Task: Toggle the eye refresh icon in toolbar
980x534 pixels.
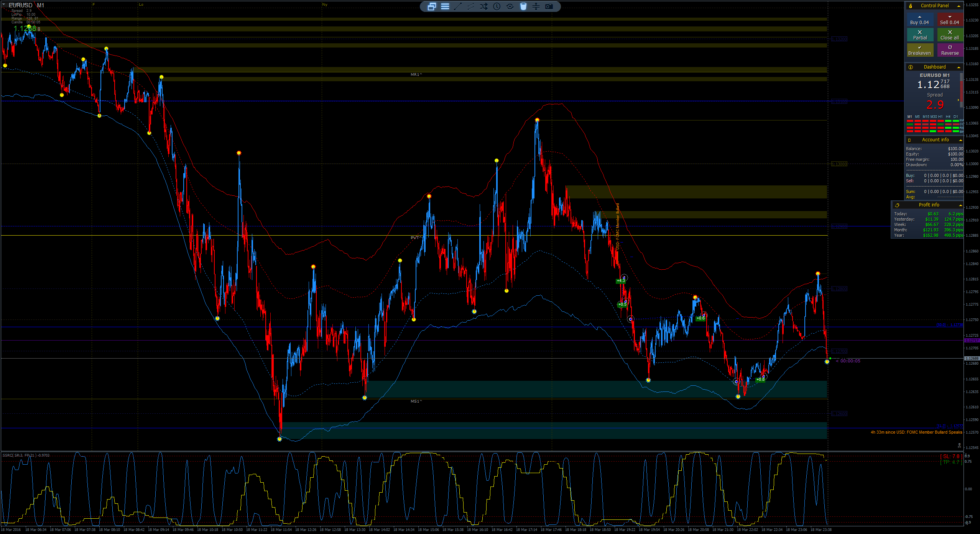Action: (510, 7)
